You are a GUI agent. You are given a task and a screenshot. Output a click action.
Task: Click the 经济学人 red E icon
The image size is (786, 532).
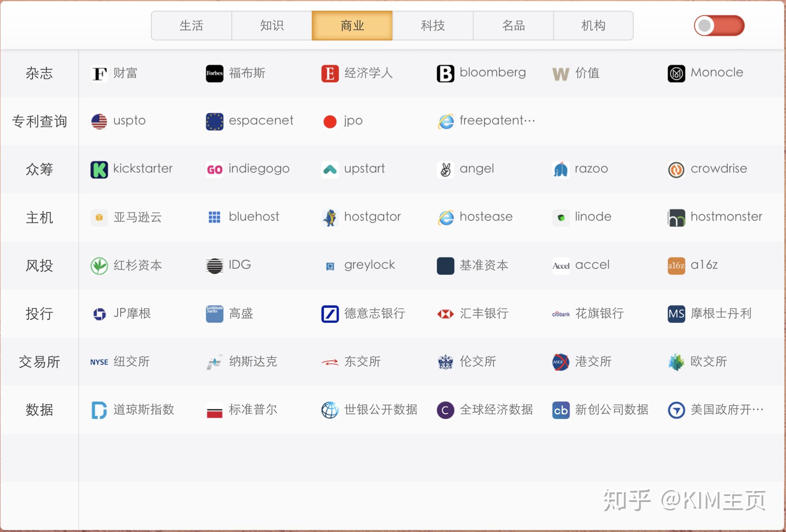(x=330, y=73)
